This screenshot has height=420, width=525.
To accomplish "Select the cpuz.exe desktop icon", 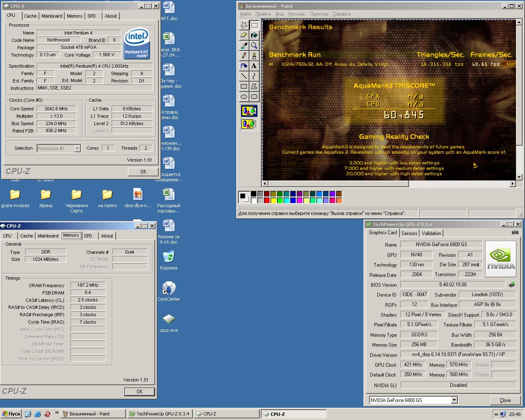I will 169,323.
